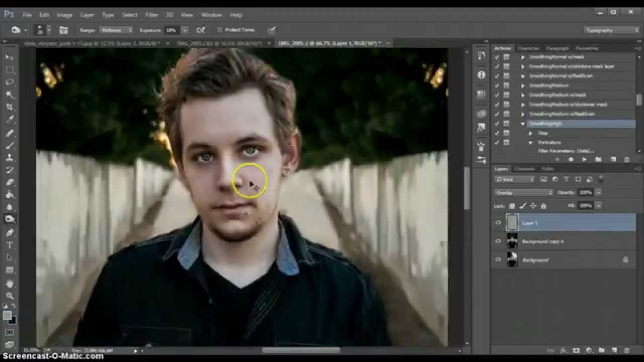Select the Crop tool
This screenshot has width=644, height=362.
point(10,107)
